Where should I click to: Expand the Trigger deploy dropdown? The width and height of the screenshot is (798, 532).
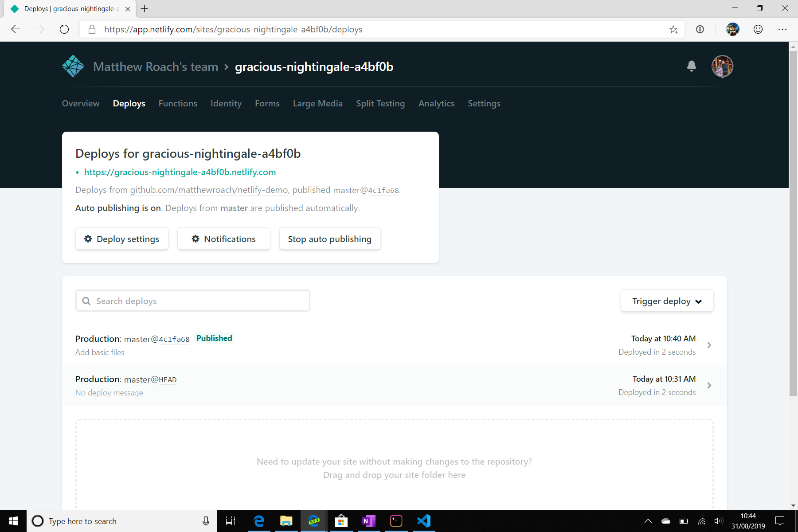click(667, 301)
